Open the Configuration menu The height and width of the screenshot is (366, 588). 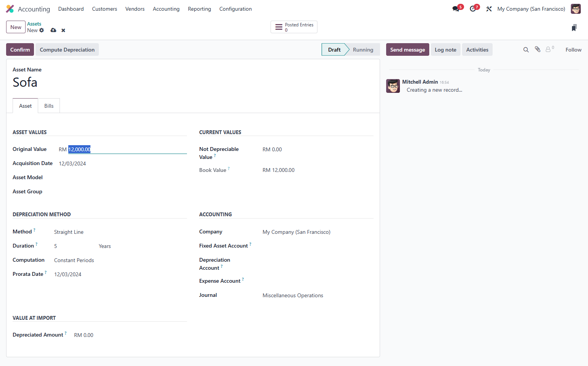[235, 9]
